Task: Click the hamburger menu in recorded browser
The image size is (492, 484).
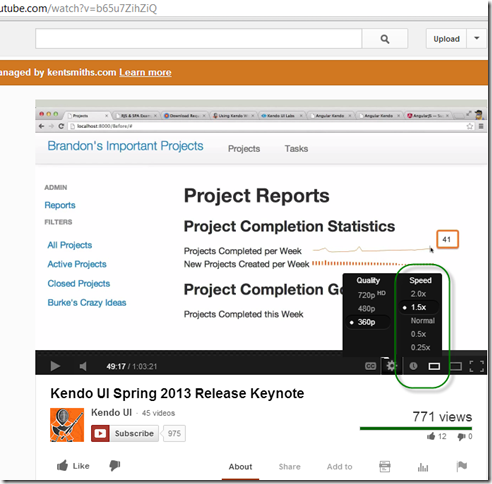Action: coord(481,126)
